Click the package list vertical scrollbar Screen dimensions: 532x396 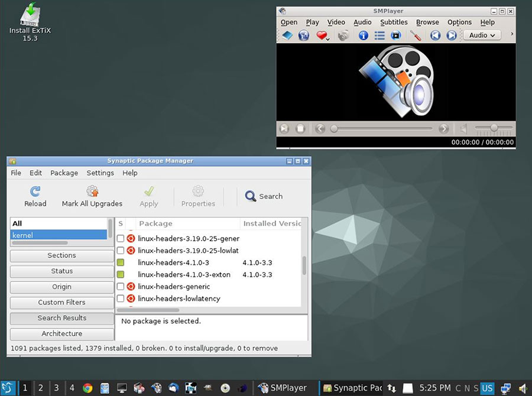pos(304,265)
